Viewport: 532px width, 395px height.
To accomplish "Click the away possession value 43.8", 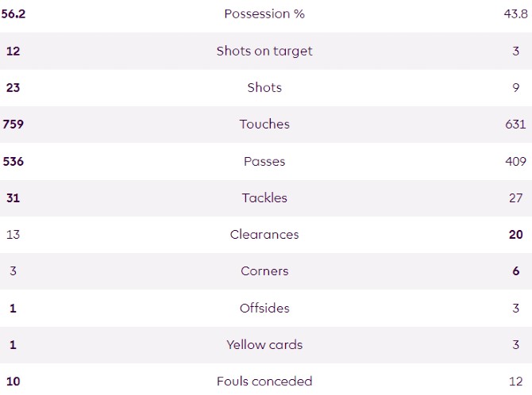I will point(513,13).
